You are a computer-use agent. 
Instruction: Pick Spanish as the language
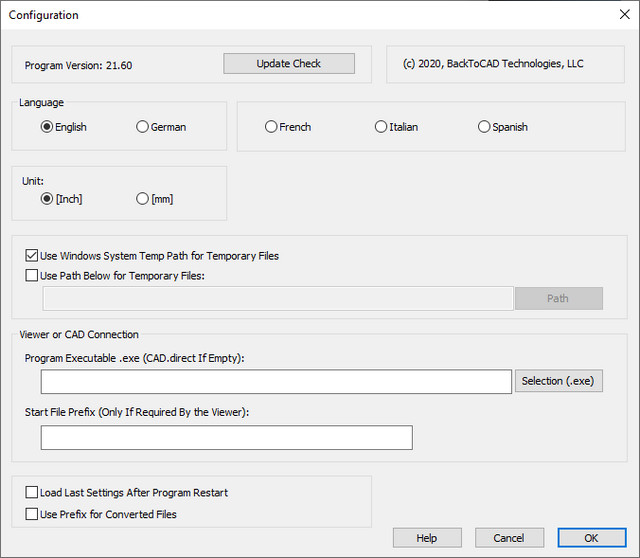pos(485,127)
